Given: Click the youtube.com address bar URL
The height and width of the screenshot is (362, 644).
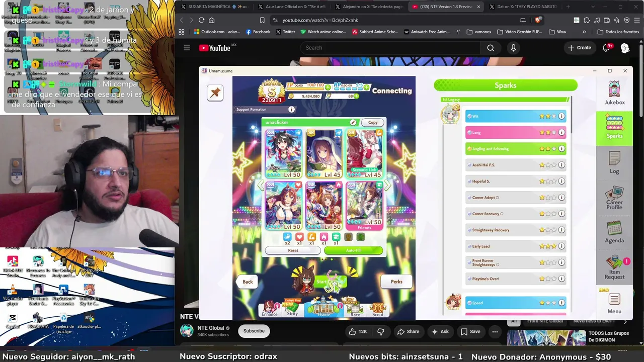Looking at the screenshot, I should click(320, 20).
